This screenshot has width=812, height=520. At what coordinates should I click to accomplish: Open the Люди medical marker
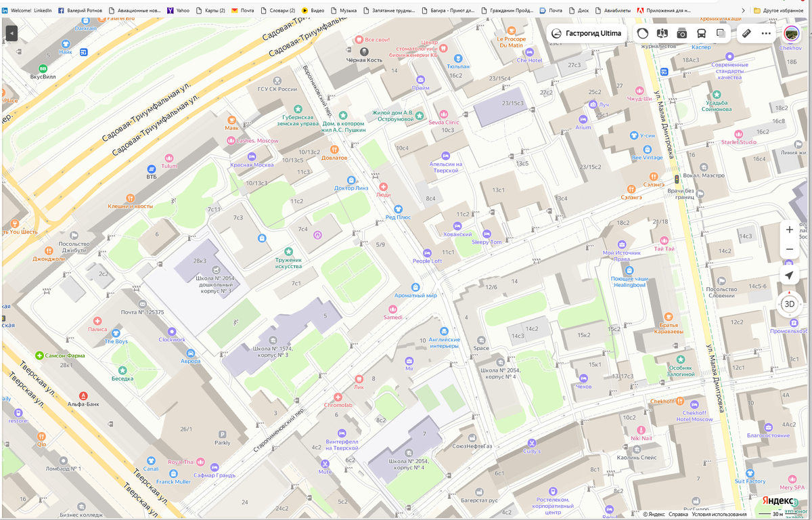[383, 186]
